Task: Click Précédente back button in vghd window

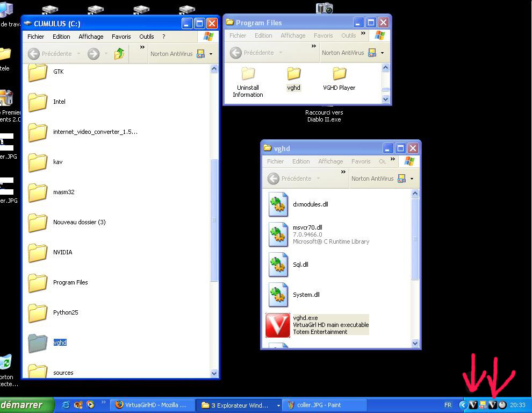Action: (290, 179)
